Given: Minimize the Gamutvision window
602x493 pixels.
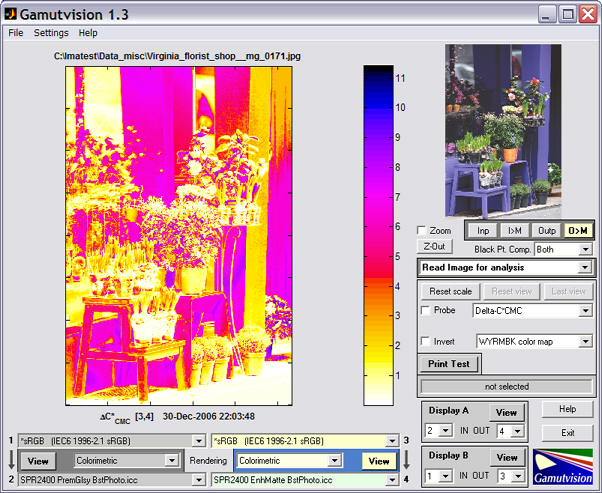Looking at the screenshot, I should 547,15.
